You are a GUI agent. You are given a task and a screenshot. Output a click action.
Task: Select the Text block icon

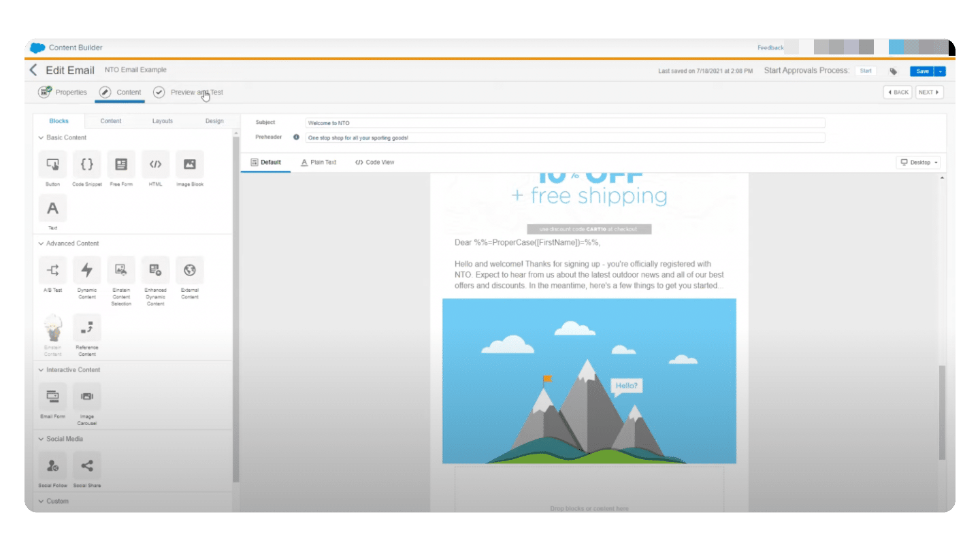coord(53,208)
